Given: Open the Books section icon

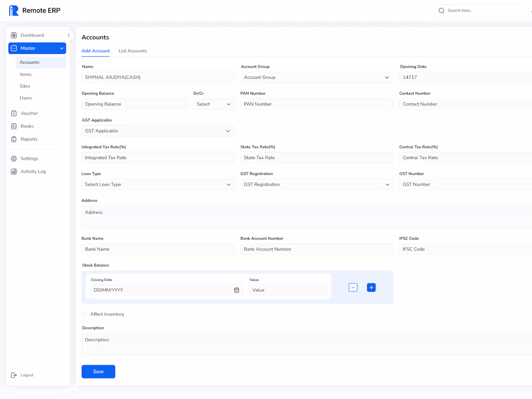Looking at the screenshot, I should 14,126.
